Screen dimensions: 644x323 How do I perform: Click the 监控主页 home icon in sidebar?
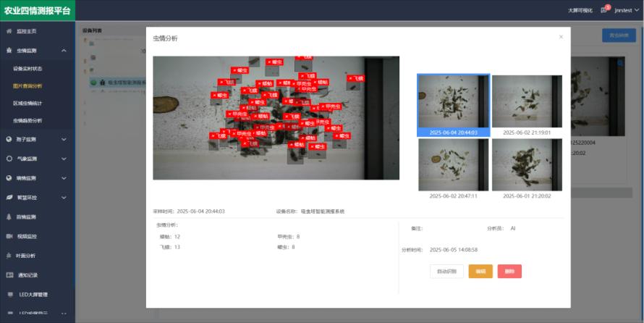click(9, 31)
